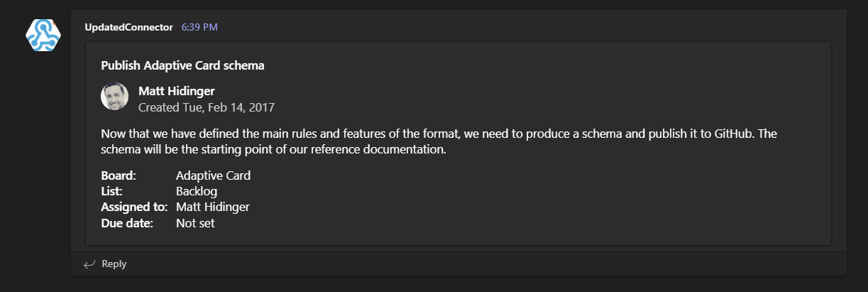Select the UpdatedConnector sender name

point(128,28)
